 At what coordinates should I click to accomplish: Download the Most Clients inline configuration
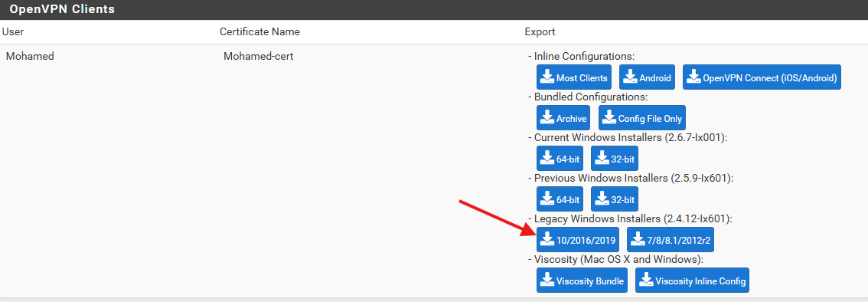pyautogui.click(x=574, y=77)
